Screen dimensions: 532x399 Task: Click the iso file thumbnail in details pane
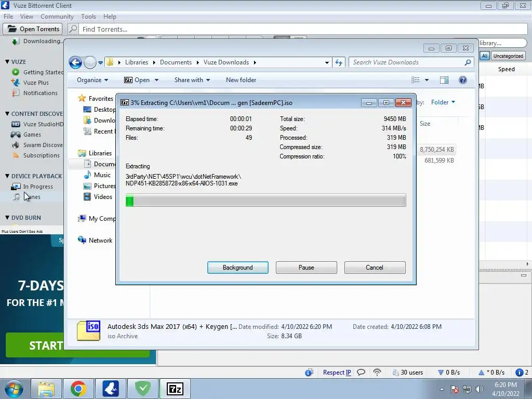(x=88, y=331)
